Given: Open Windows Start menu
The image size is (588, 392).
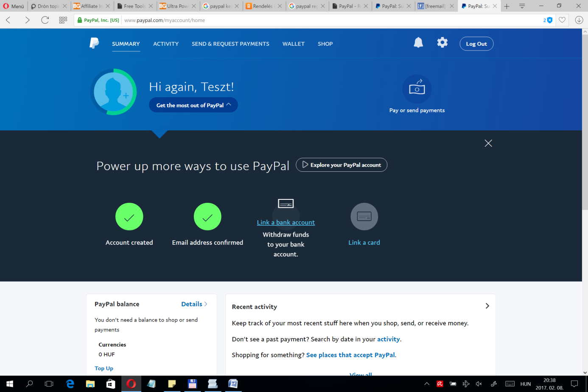Looking at the screenshot, I should coord(9,384).
